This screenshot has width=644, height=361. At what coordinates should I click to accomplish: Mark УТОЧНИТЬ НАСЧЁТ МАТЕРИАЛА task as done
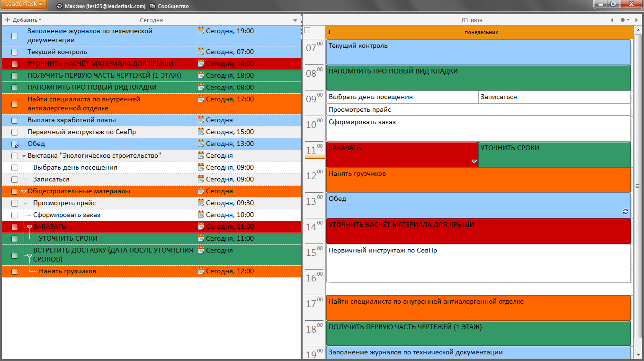coord(15,64)
